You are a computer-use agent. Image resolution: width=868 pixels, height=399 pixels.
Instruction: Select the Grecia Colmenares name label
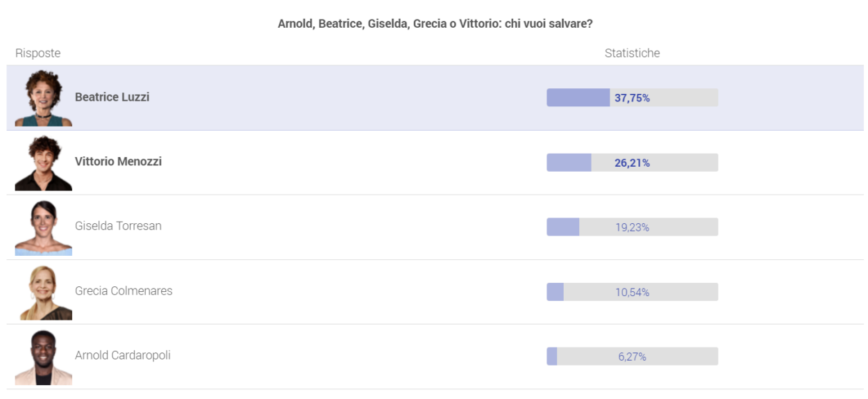click(124, 291)
